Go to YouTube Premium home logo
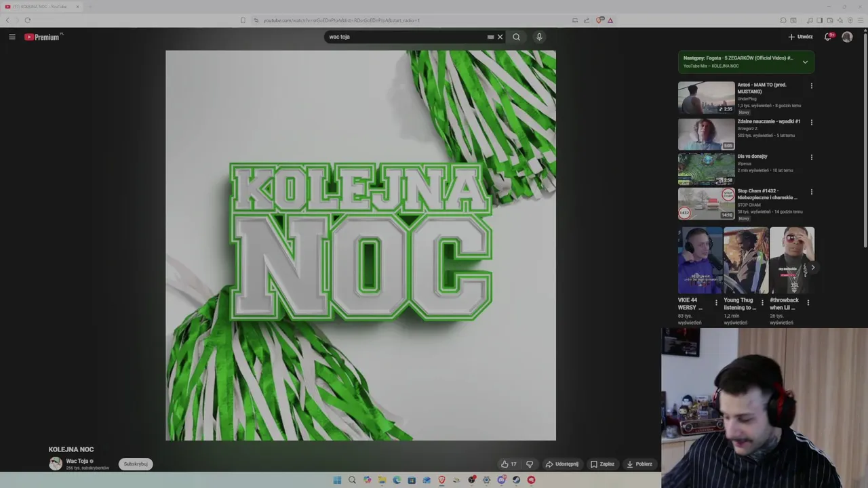Image resolution: width=868 pixels, height=488 pixels. pyautogui.click(x=43, y=37)
